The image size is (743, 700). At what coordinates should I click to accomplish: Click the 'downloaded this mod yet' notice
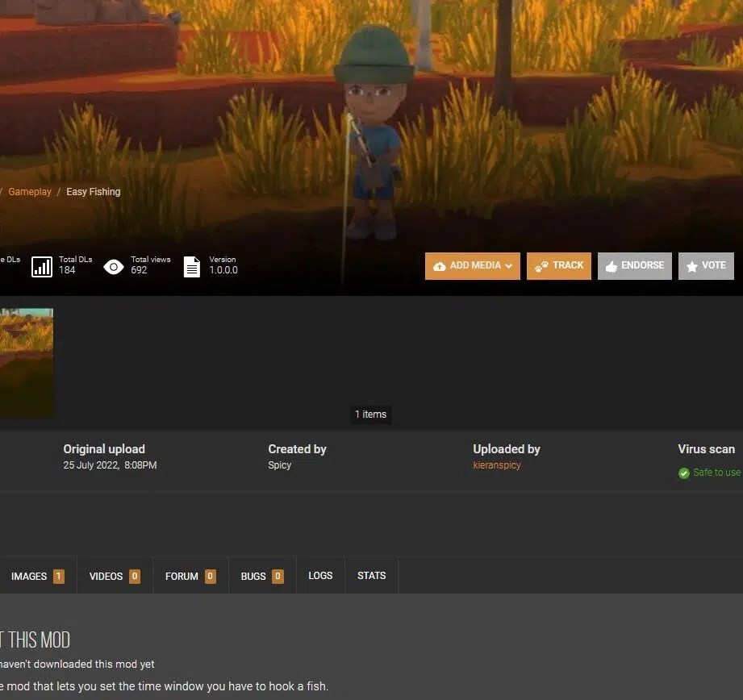click(77, 664)
